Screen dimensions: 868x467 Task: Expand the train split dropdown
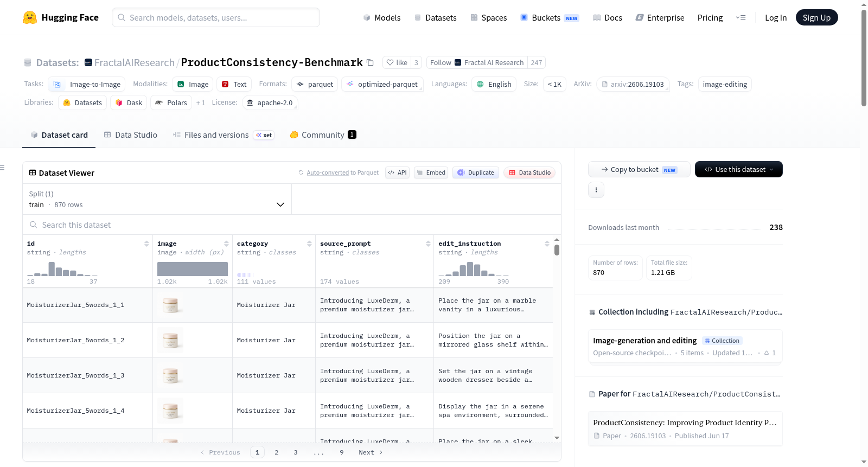coord(157,199)
